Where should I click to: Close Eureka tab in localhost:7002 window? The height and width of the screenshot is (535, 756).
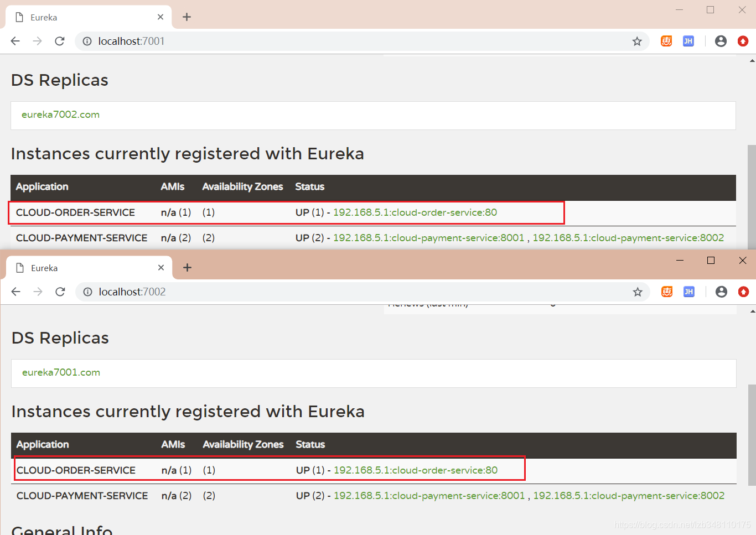(x=161, y=268)
